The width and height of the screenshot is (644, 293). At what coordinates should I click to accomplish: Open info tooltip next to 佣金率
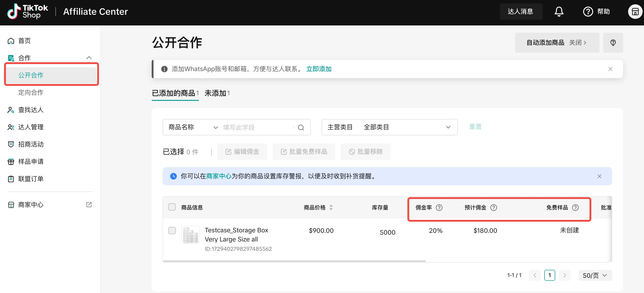(x=439, y=208)
